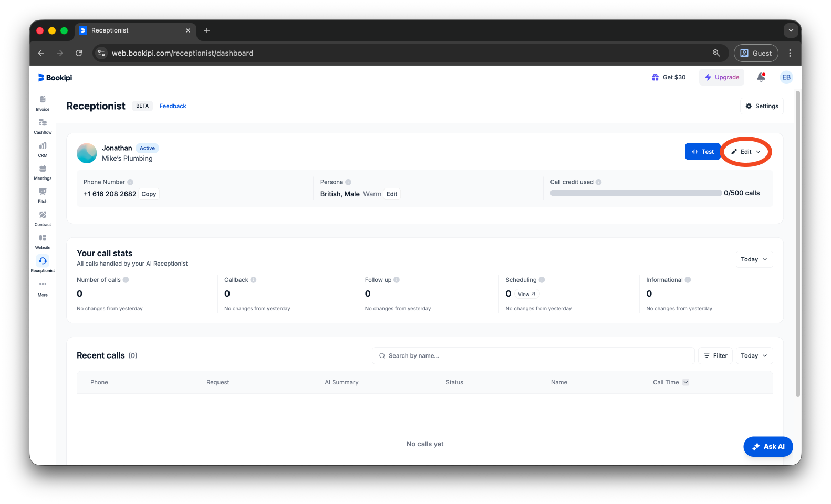This screenshot has height=504, width=831.
Task: Reload the page
Action: pyautogui.click(x=79, y=53)
